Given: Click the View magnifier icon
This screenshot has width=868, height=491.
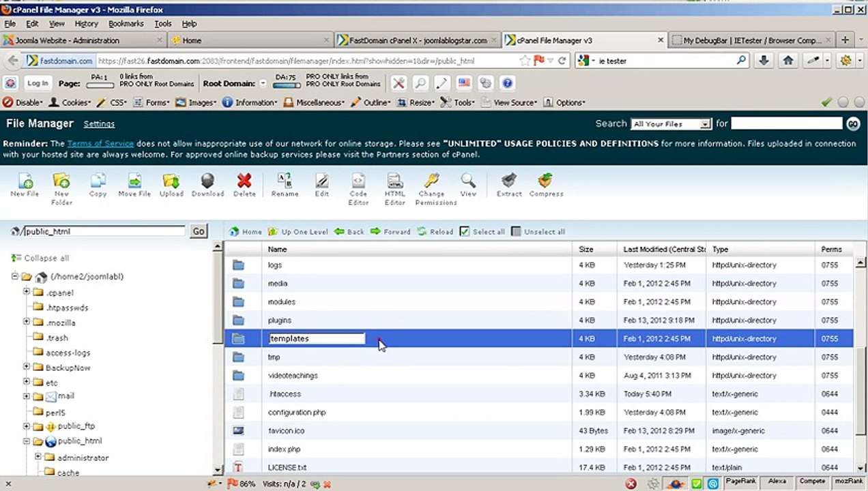Looking at the screenshot, I should coord(468,181).
